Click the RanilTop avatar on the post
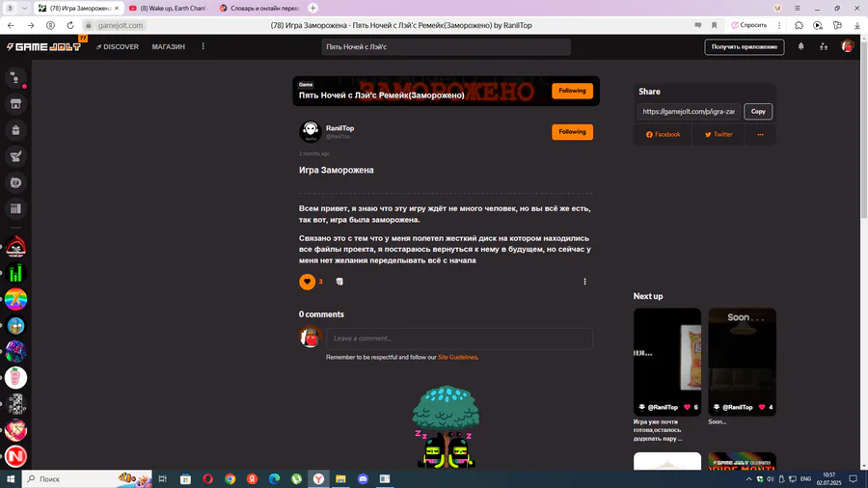The image size is (868, 488). point(310,132)
